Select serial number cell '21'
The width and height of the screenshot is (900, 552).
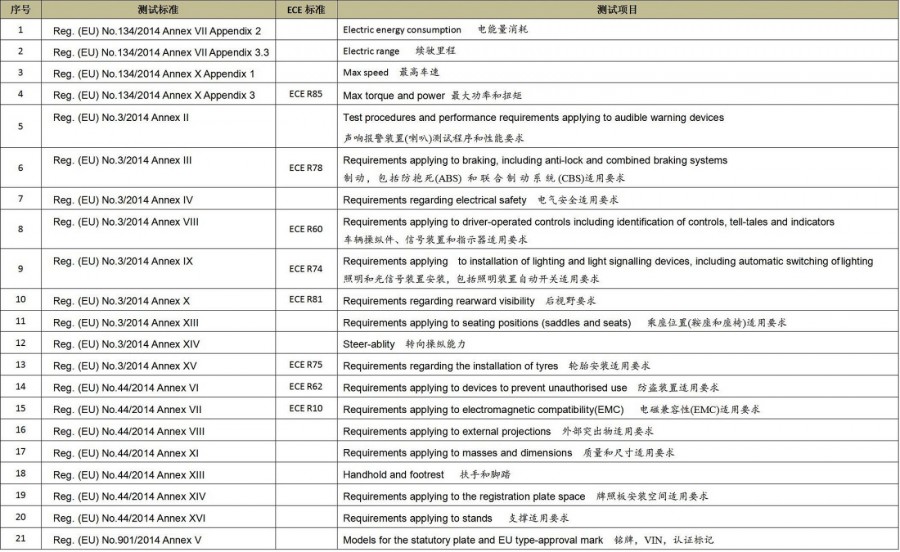[x=21, y=539]
